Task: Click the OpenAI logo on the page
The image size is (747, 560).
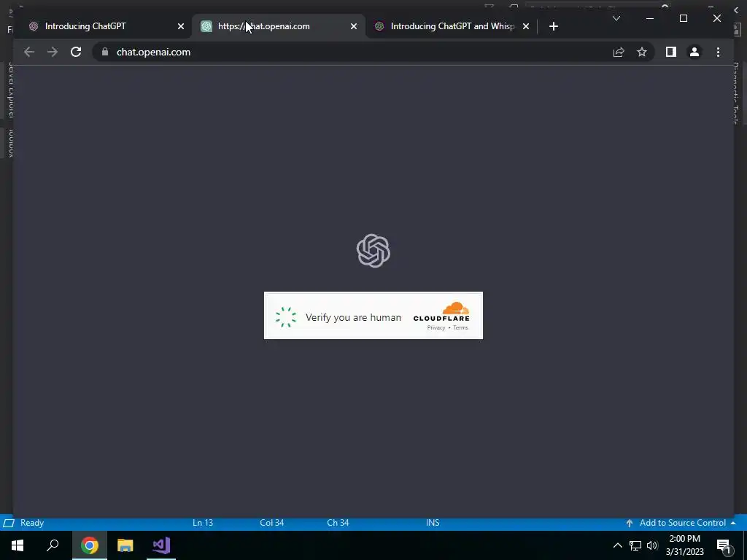Action: (x=373, y=251)
